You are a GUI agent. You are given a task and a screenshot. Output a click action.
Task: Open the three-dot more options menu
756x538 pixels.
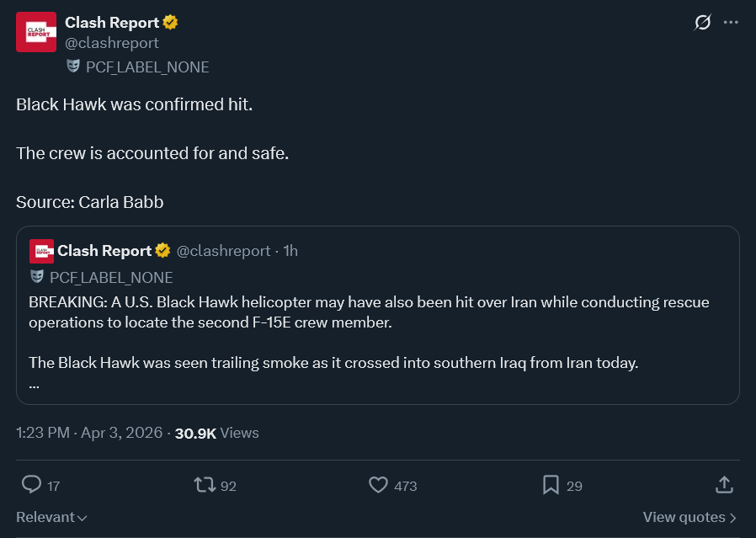[x=731, y=23]
